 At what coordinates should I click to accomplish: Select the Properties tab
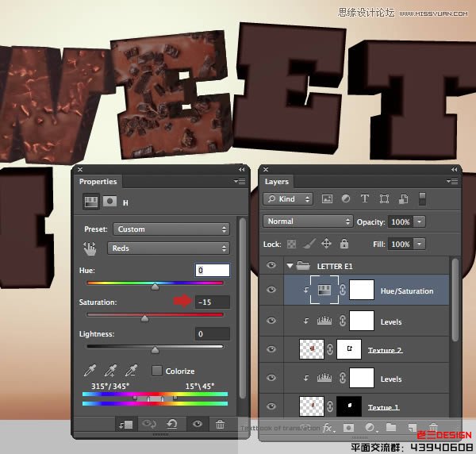coord(98,182)
